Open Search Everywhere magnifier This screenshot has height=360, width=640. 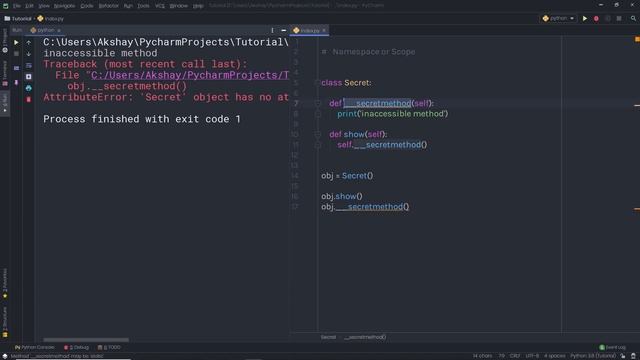coord(633,18)
